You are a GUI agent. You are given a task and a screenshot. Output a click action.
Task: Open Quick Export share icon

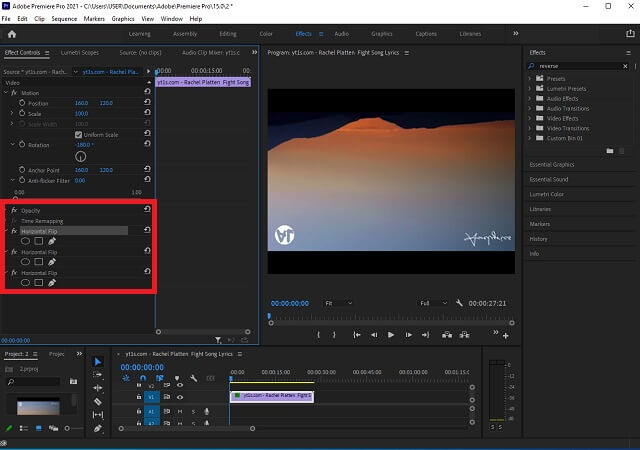630,33
